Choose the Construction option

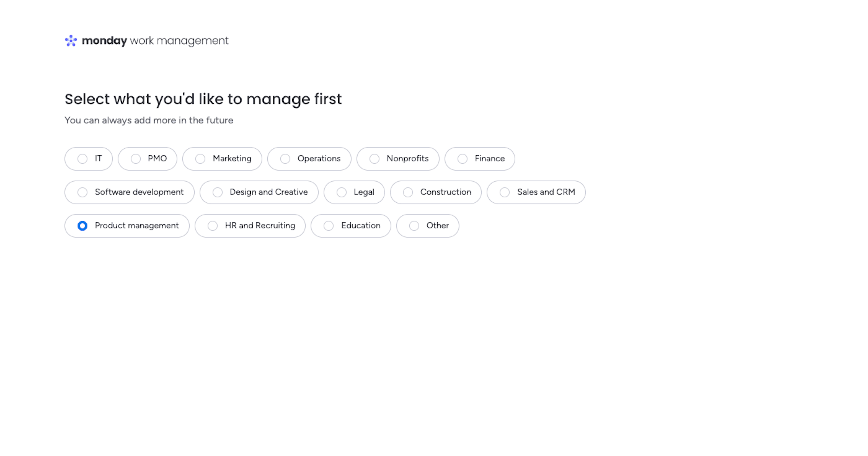[408, 192]
